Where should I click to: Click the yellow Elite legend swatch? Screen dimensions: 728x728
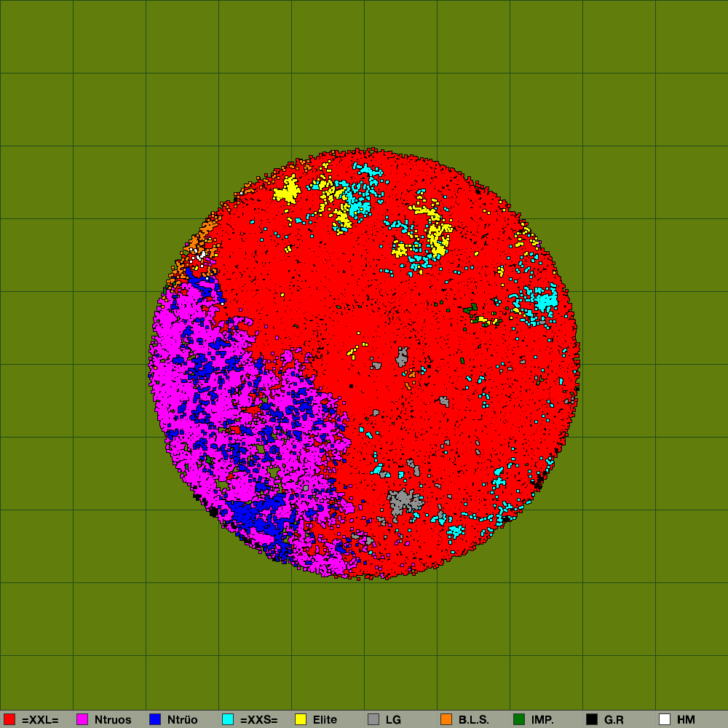301,719
